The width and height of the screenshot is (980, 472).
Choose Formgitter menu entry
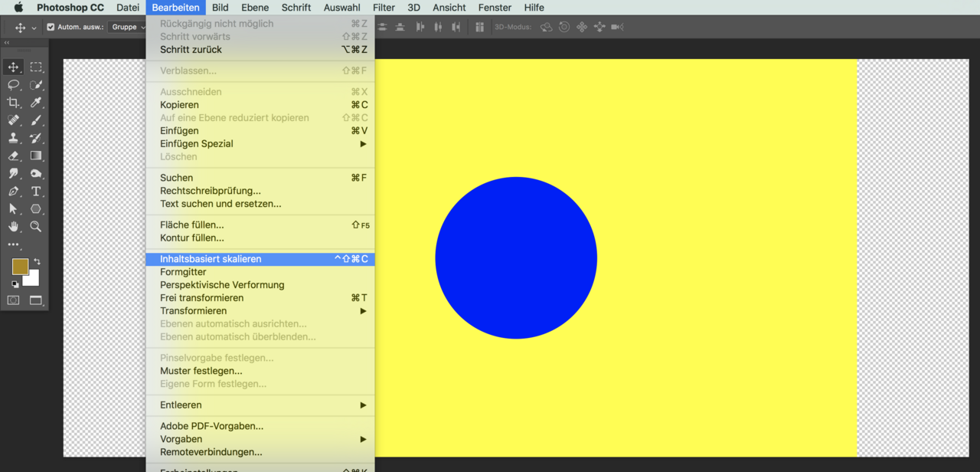[260, 271]
